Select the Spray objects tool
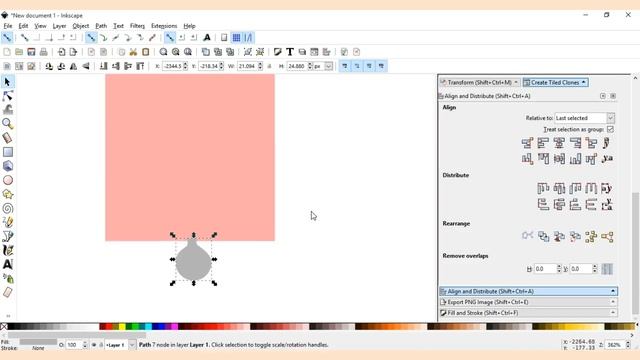The image size is (640, 360). tap(7, 279)
